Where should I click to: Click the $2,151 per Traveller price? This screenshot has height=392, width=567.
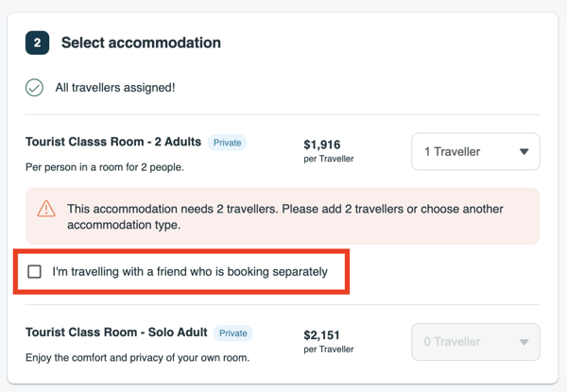click(x=329, y=342)
